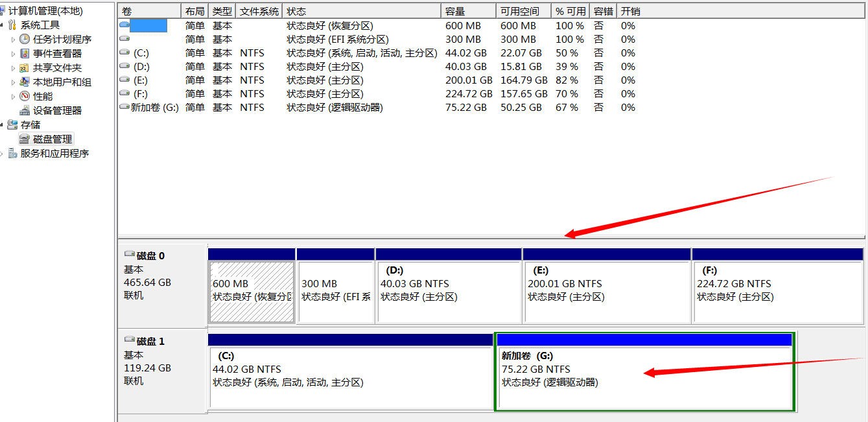
Task: Click the Performance (性能) icon
Action: tap(25, 97)
